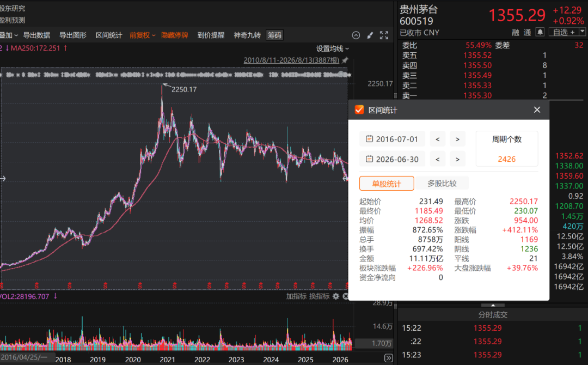The height and width of the screenshot is (365, 588).
Task: Click date range link 2010/8/11-2026/8/13
Action: (x=291, y=60)
